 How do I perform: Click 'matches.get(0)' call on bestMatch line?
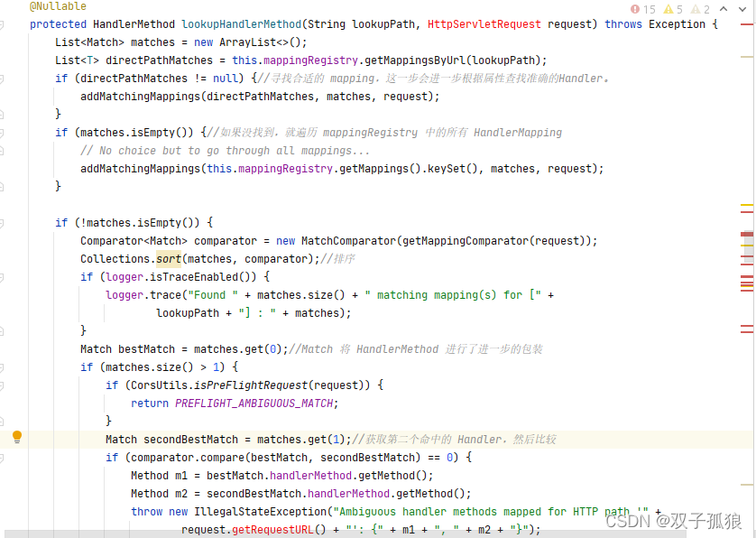(238, 349)
